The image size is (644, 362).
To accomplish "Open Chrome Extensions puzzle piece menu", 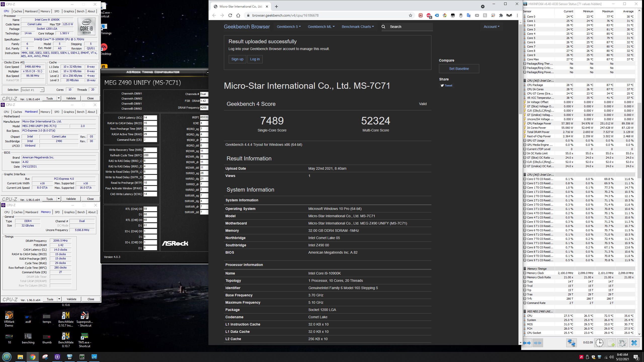I will pos(501,15).
